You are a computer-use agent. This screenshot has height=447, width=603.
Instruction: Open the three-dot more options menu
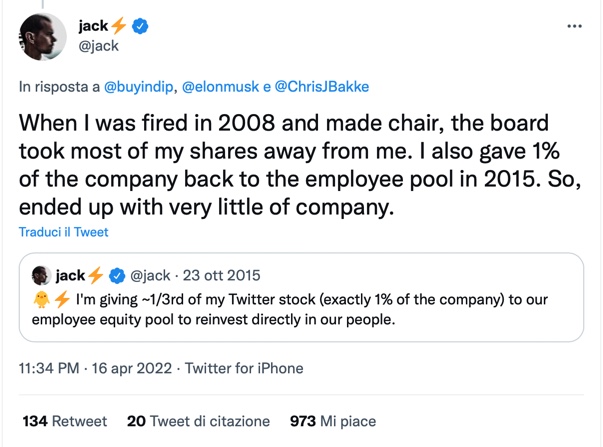(574, 26)
